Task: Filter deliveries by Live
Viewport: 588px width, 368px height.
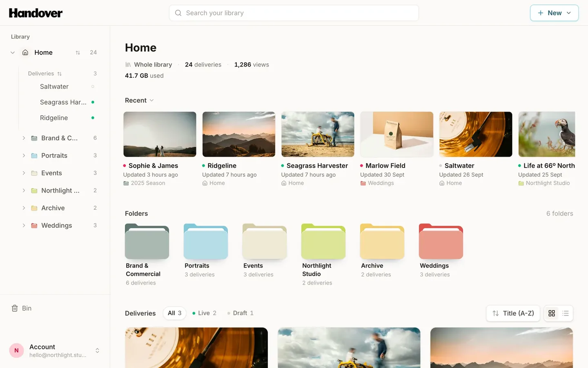Action: [204, 313]
